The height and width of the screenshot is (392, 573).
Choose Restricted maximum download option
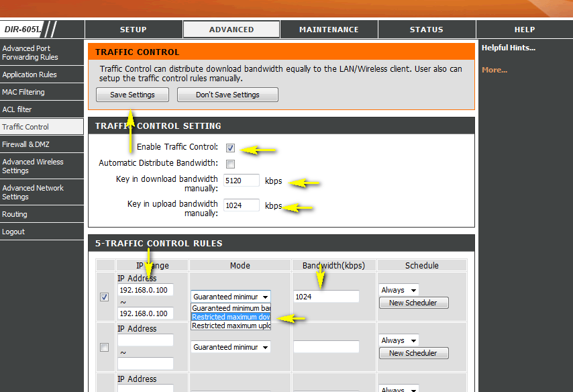(231, 317)
